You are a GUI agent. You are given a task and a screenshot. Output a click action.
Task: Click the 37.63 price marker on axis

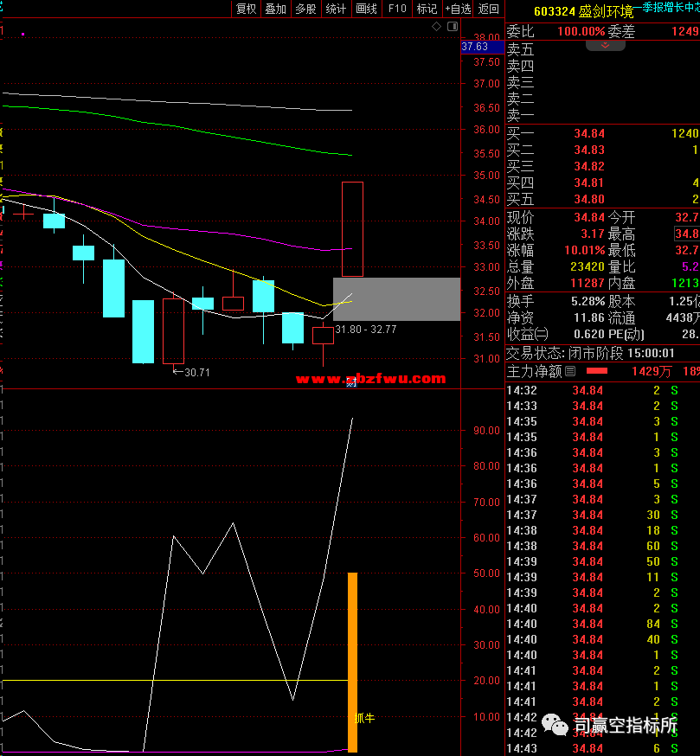tap(475, 47)
